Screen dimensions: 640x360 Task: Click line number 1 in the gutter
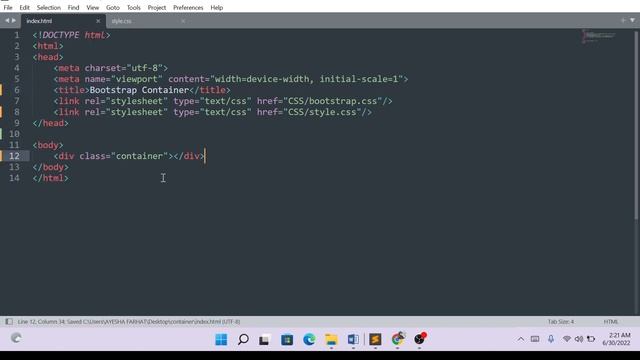click(x=17, y=35)
